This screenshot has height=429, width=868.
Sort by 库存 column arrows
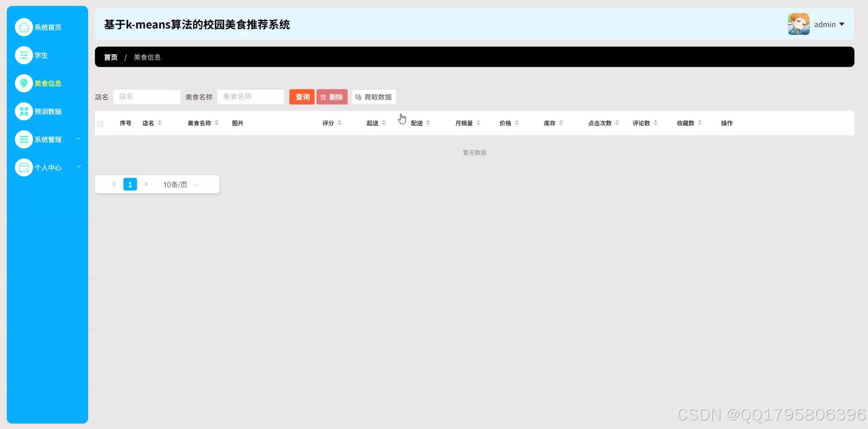coord(561,123)
